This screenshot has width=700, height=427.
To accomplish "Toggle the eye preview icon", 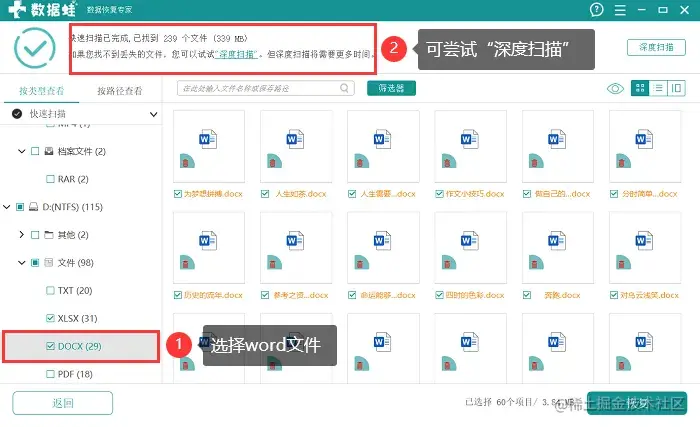I will [x=615, y=88].
